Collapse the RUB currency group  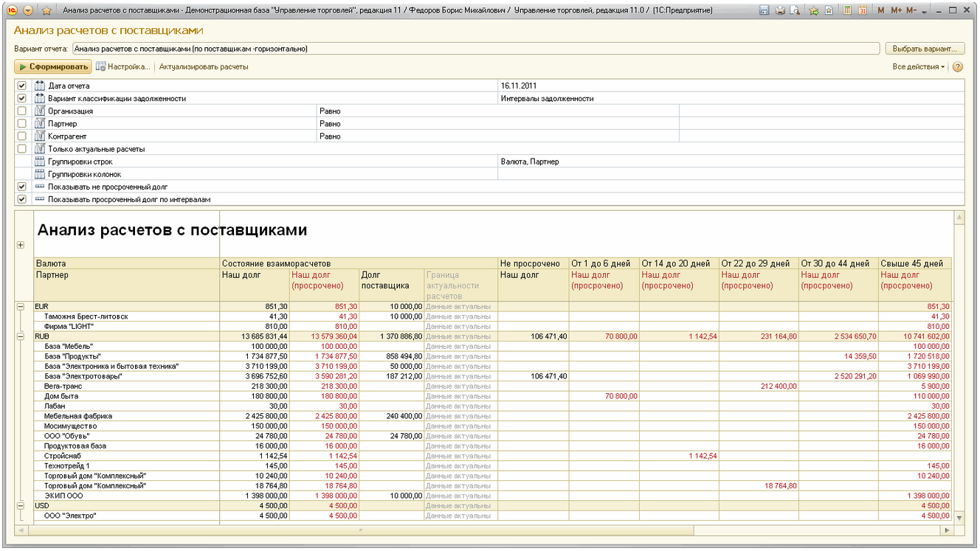[21, 336]
